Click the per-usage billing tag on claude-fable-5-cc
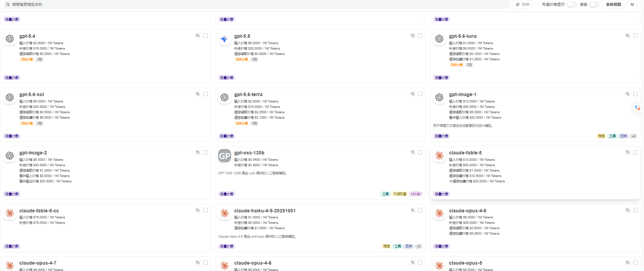This screenshot has width=644, height=271. (x=12, y=246)
